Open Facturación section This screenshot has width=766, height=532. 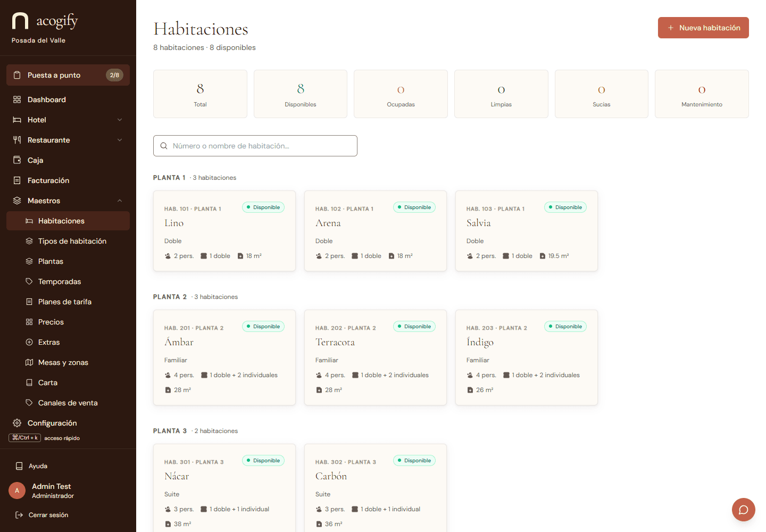point(68,180)
